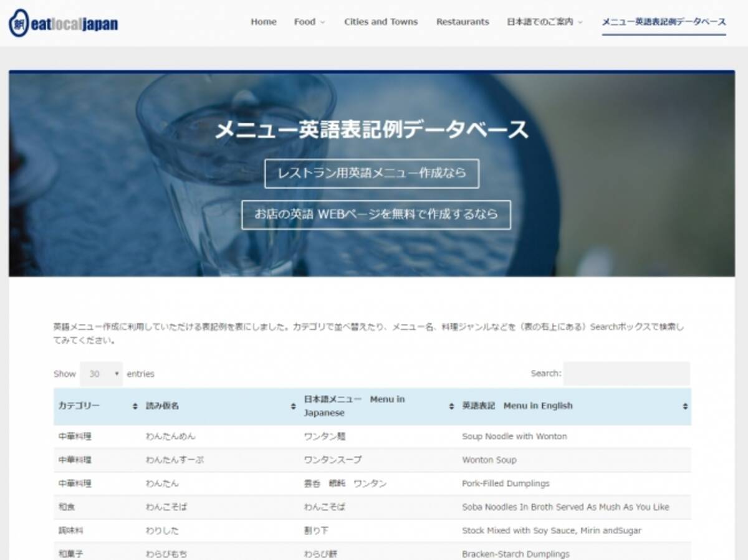Screen dimensions: 748x560
Task: Open the Show entries count dropdown
Action: 101,374
